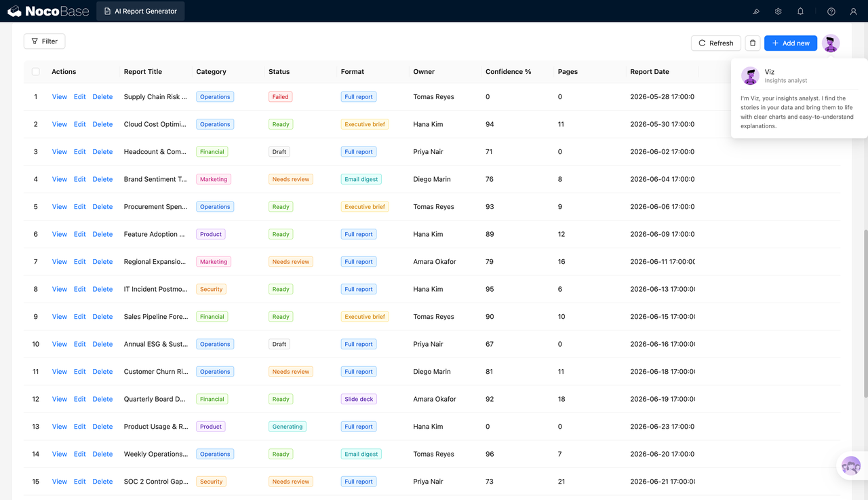Click owner Diego Marin in Customer Churn row

click(x=432, y=372)
